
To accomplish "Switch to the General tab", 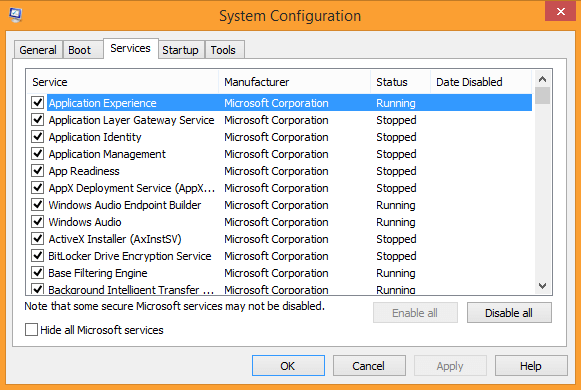I will click(x=38, y=50).
